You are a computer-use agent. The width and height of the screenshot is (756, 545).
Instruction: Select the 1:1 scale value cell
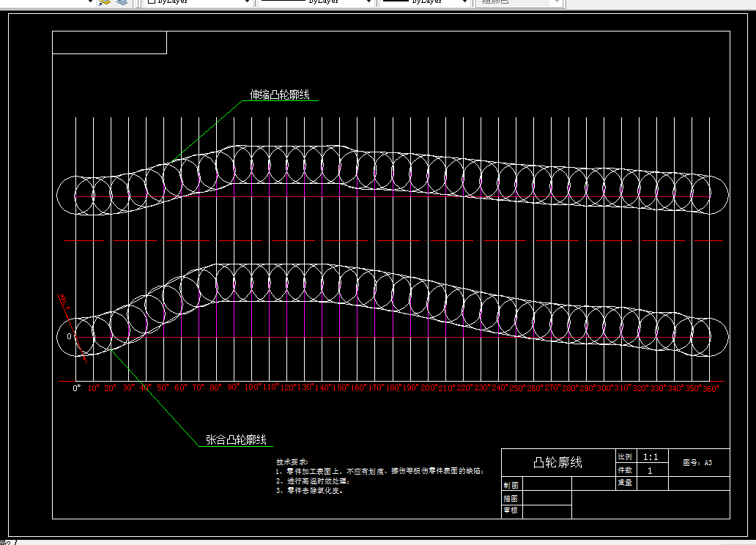click(x=652, y=456)
